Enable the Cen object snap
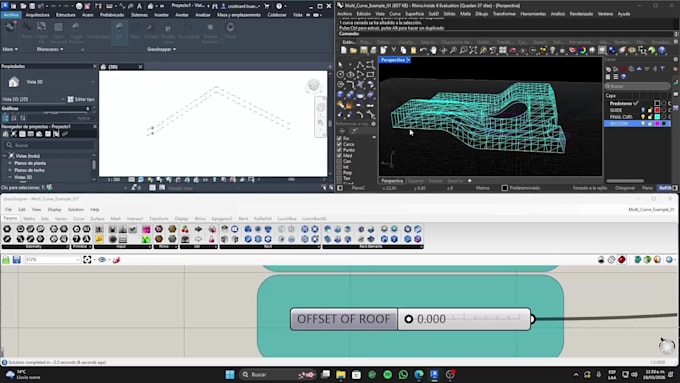680x383 pixels. [339, 161]
